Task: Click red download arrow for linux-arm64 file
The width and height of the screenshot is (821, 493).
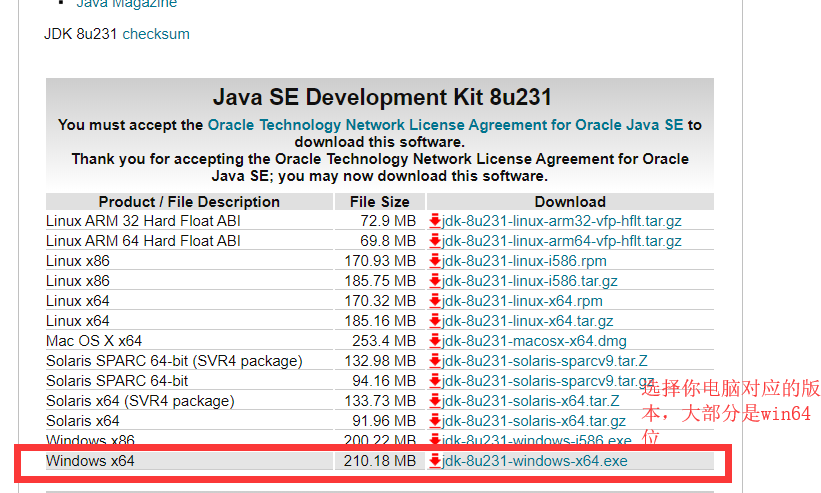Action: (x=435, y=241)
